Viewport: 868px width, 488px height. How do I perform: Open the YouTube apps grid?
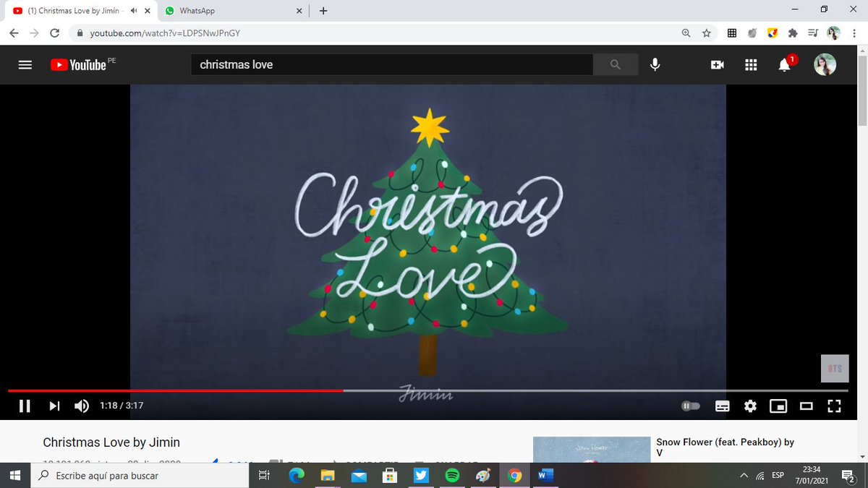coord(751,64)
